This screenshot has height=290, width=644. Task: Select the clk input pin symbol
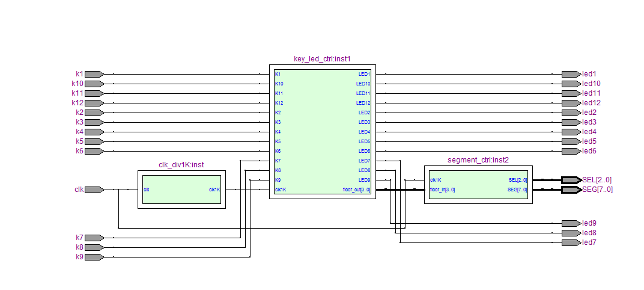pyautogui.click(x=94, y=190)
